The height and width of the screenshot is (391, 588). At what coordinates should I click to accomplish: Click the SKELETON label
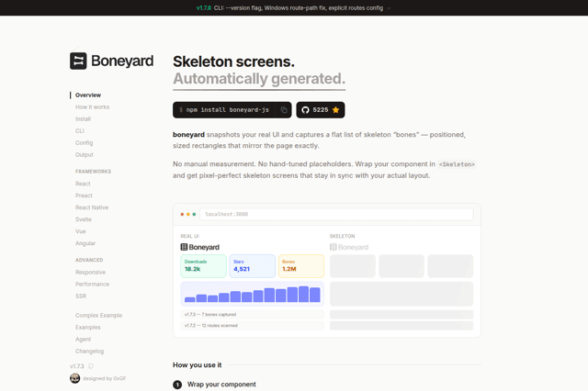click(x=342, y=236)
